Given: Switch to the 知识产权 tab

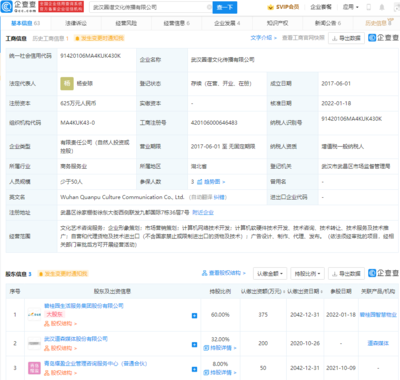Looking at the screenshot, I should [x=277, y=23].
